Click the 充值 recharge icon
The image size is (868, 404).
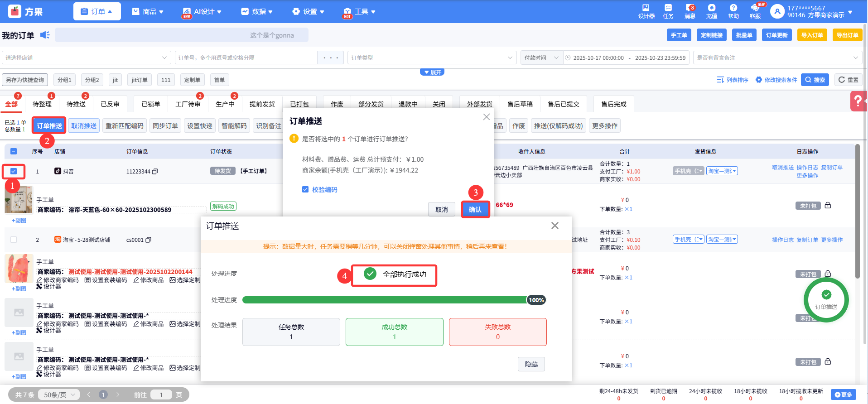711,11
